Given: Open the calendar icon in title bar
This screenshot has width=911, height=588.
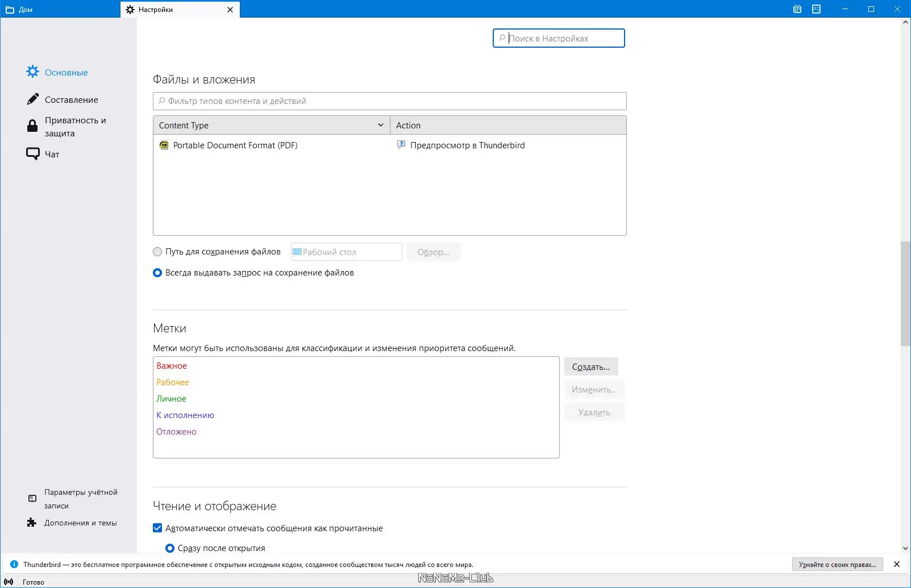Looking at the screenshot, I should [797, 9].
